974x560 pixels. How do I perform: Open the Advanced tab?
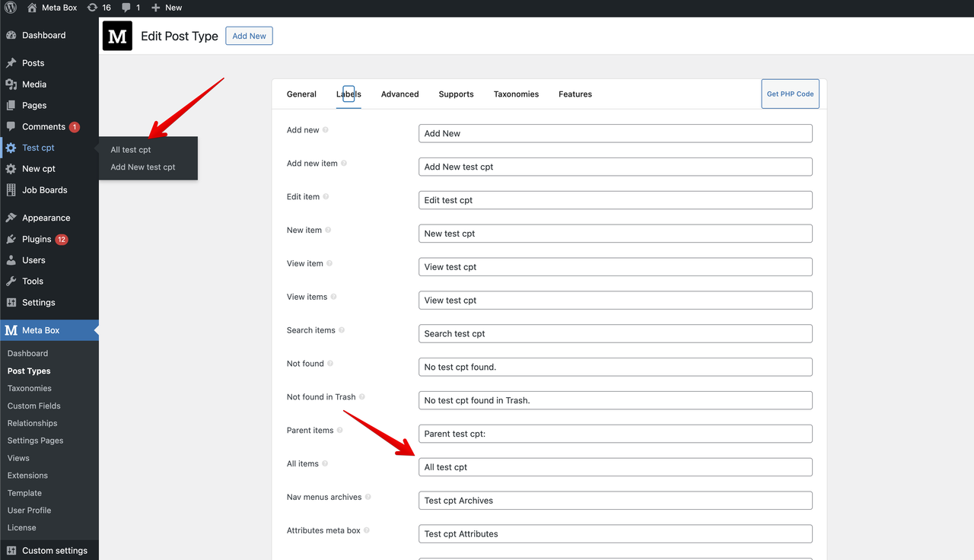coord(400,94)
